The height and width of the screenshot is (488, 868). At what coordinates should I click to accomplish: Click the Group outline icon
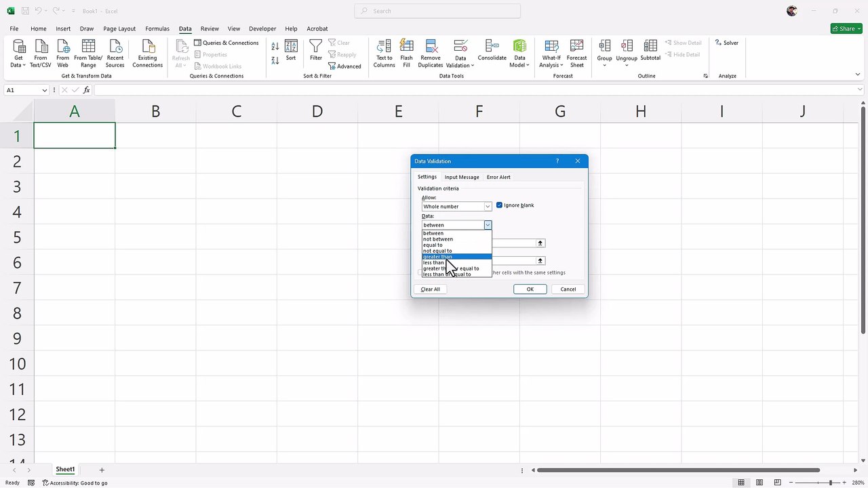pyautogui.click(x=604, y=46)
